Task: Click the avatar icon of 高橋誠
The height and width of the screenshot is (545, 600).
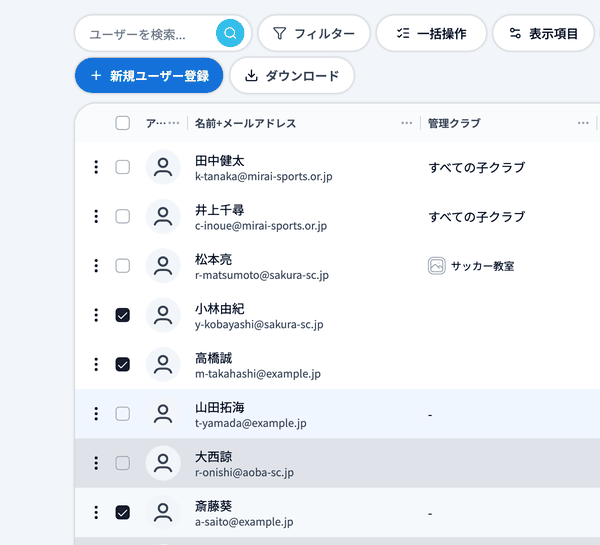Action: pyautogui.click(x=163, y=364)
